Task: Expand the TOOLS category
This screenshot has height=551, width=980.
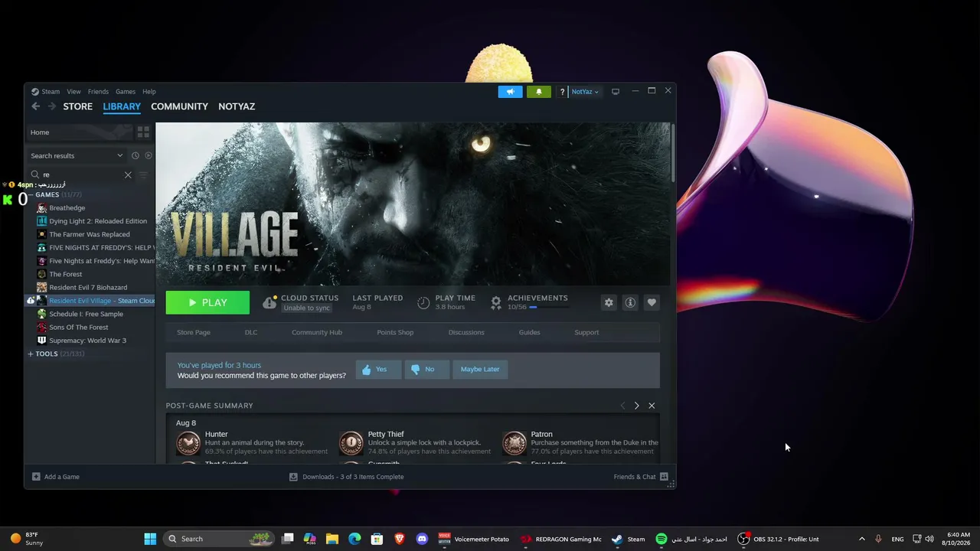Action: [x=31, y=354]
